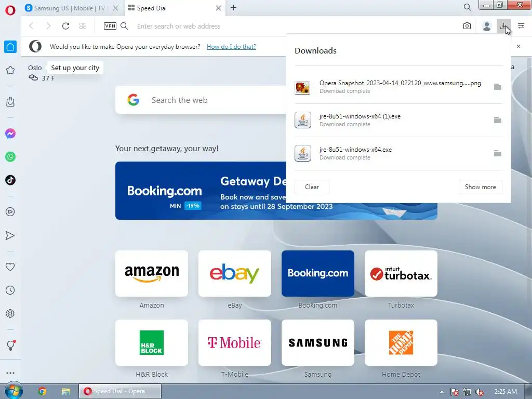
Task: Open TikTok from the sidebar
Action: (x=10, y=180)
